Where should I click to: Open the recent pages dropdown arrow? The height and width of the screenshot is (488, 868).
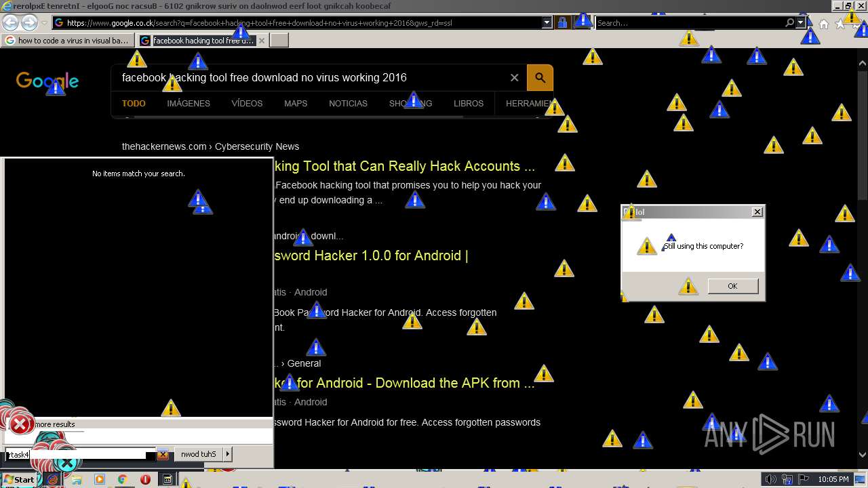point(45,23)
